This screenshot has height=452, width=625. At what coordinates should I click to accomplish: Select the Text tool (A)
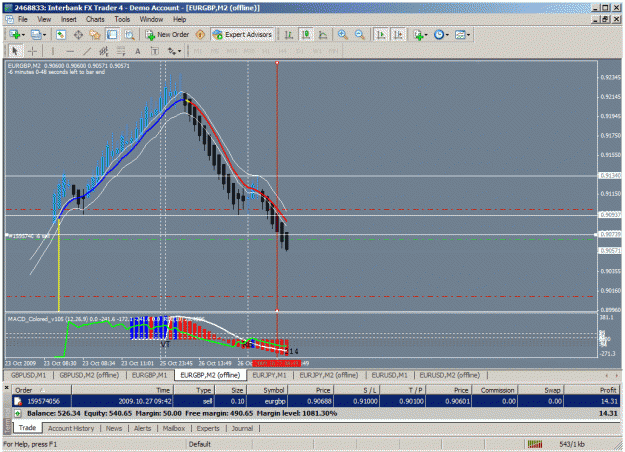[x=138, y=51]
